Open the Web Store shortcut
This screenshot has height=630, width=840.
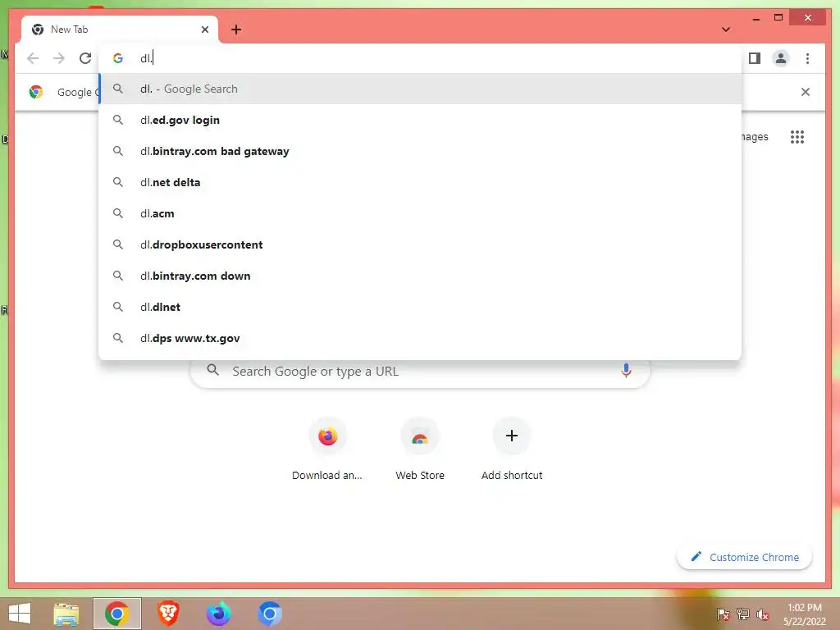click(420, 449)
